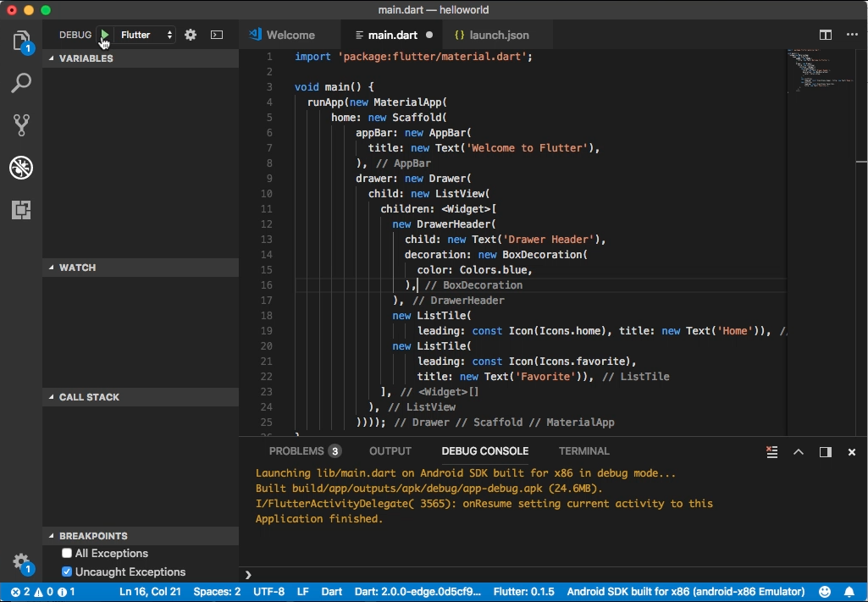The width and height of the screenshot is (868, 602).
Task: Open the Source Control view
Action: pos(21,125)
